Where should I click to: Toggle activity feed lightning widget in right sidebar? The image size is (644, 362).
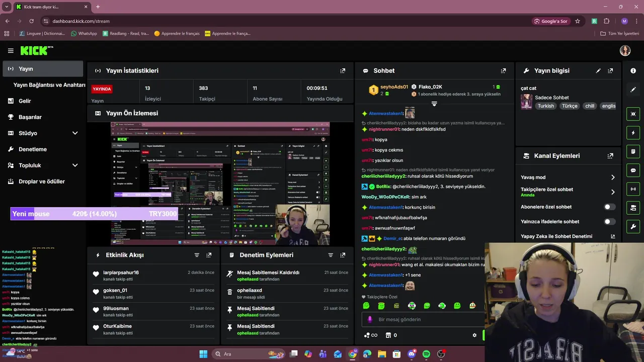pyautogui.click(x=633, y=133)
